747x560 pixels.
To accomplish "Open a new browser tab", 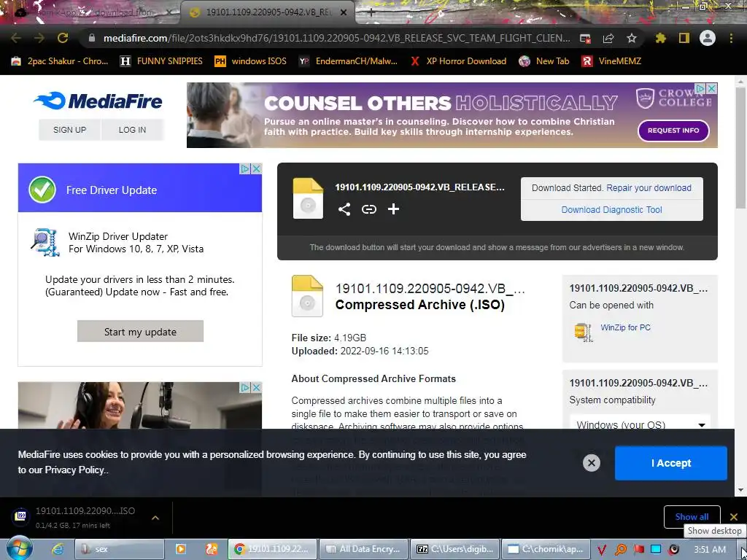I will tap(371, 12).
